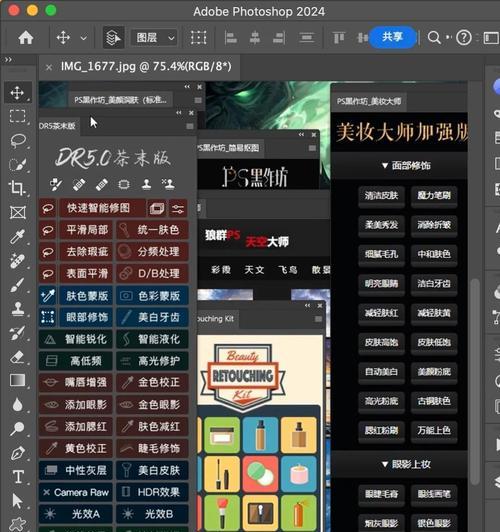Select the Eraser tool
The width and height of the screenshot is (500, 532).
[x=17, y=357]
